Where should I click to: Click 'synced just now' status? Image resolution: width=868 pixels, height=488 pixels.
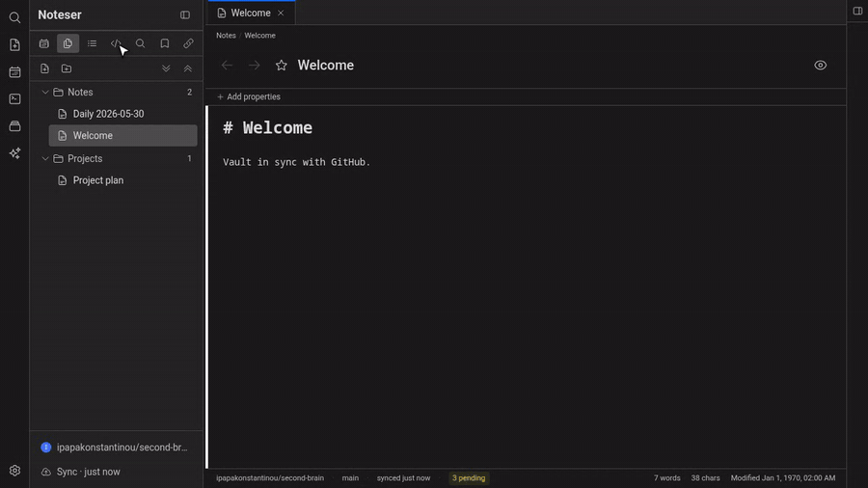403,478
